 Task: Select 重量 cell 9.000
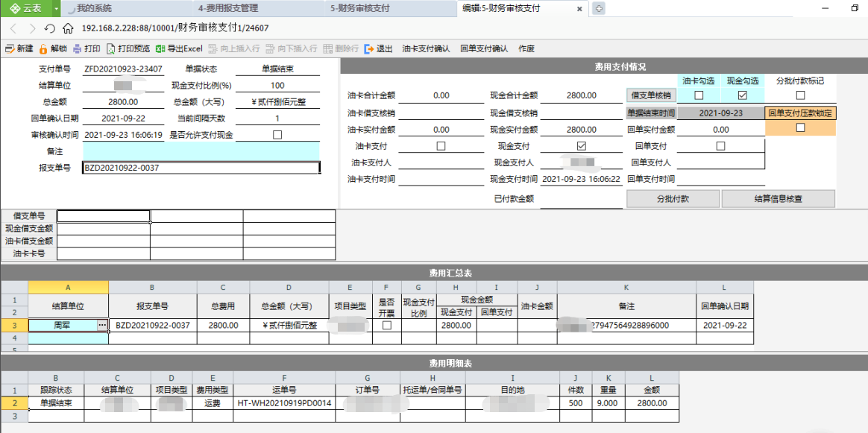tap(608, 403)
